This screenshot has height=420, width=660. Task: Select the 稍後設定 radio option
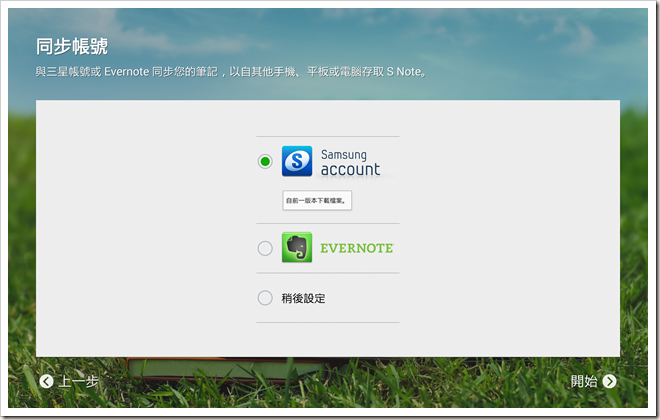pyautogui.click(x=265, y=298)
